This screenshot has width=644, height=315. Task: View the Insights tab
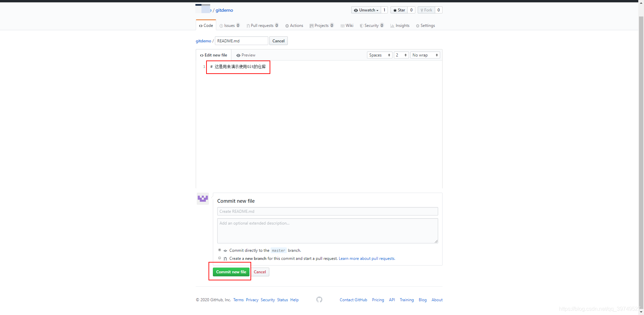pos(400,26)
